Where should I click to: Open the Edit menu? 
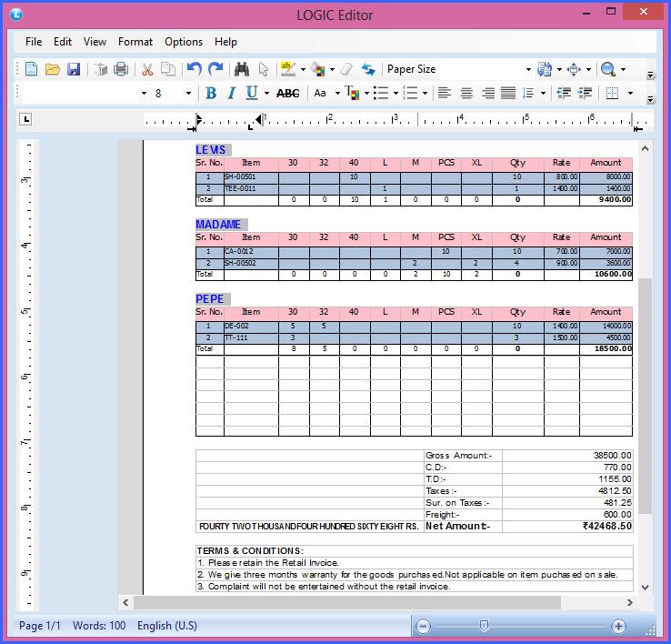(x=63, y=42)
